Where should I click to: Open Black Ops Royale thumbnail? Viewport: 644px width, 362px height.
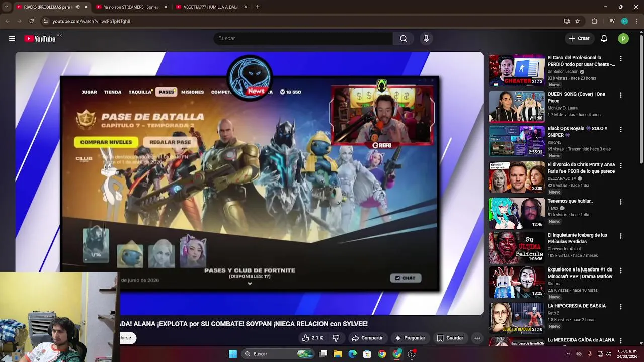(517, 141)
